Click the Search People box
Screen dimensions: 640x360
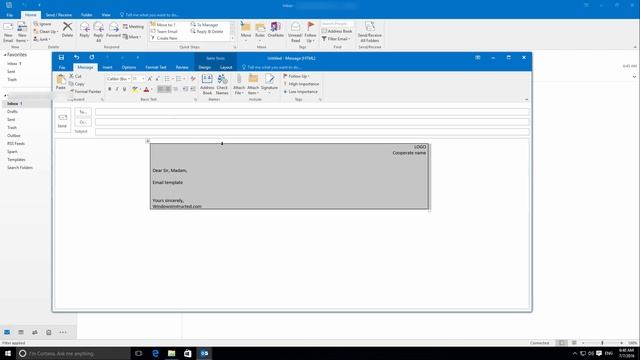[337, 24]
